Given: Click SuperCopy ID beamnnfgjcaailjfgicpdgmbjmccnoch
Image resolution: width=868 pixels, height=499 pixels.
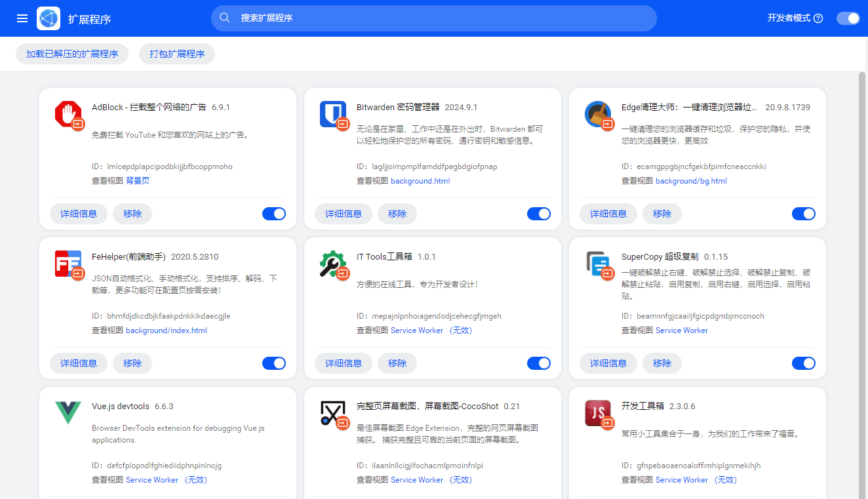Looking at the screenshot, I should (x=701, y=316).
